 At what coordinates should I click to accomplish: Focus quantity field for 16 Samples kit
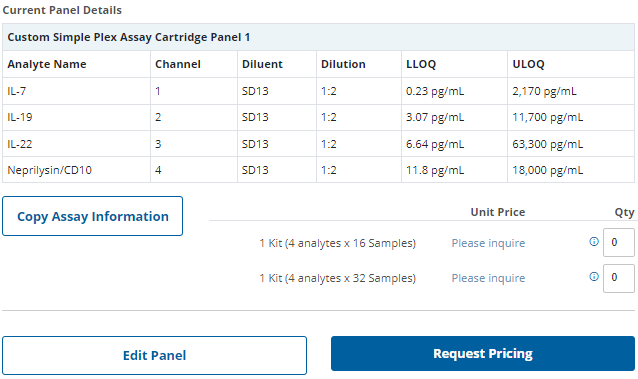click(x=618, y=243)
